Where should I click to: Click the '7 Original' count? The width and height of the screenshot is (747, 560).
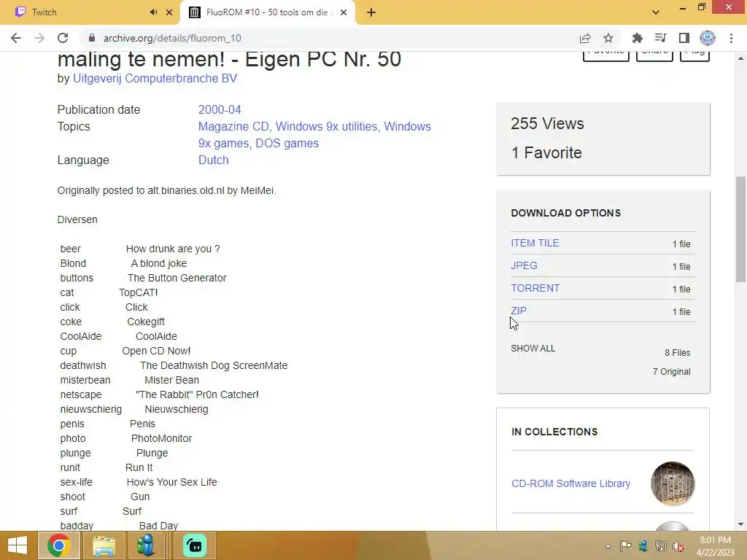671,372
